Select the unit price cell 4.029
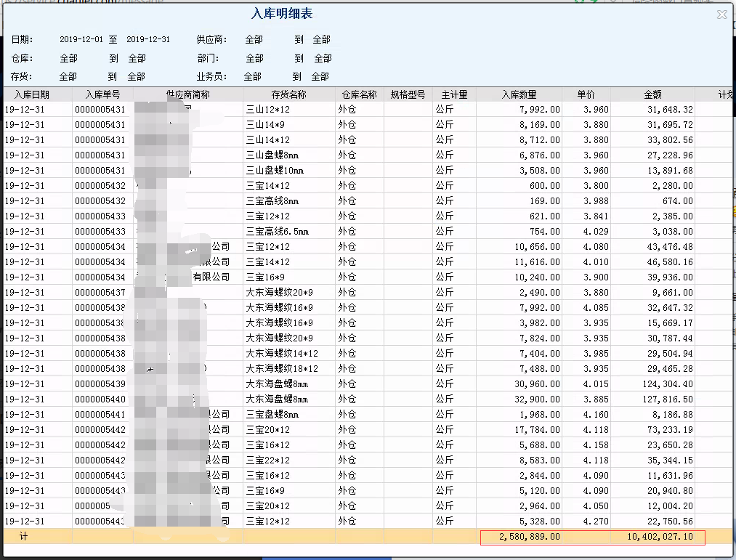Image resolution: width=736 pixels, height=560 pixels. (596, 232)
